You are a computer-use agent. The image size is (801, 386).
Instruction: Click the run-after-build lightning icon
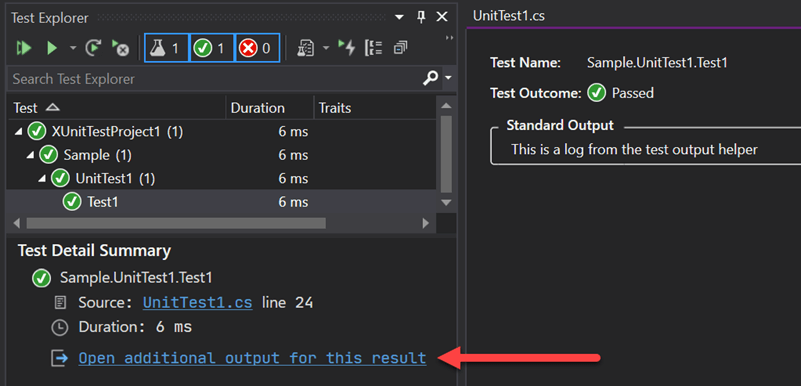346,48
